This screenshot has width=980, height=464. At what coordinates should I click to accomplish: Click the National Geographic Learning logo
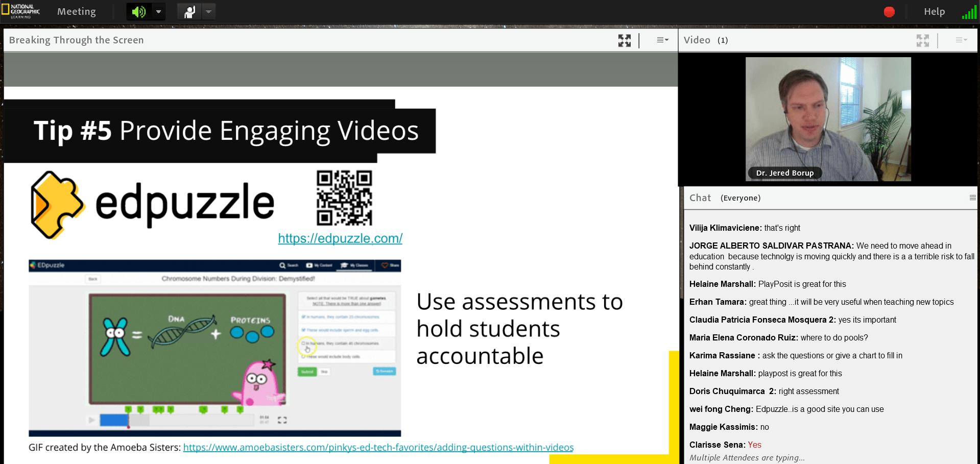coord(20,11)
